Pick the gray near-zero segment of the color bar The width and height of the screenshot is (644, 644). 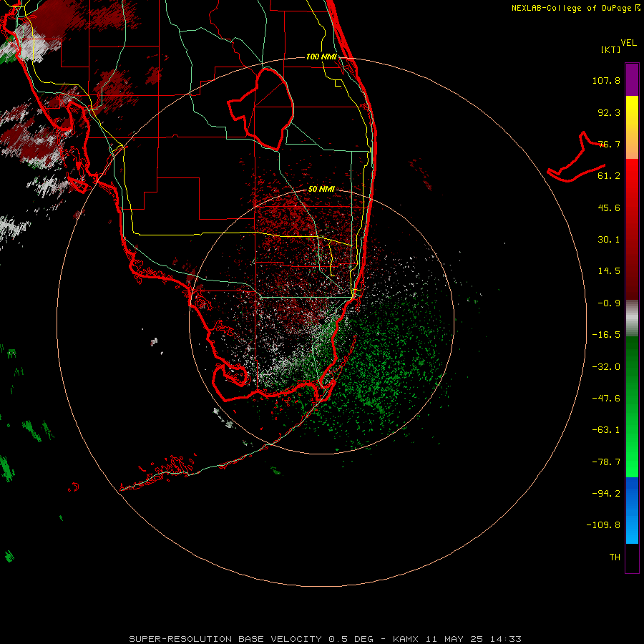(x=632, y=318)
